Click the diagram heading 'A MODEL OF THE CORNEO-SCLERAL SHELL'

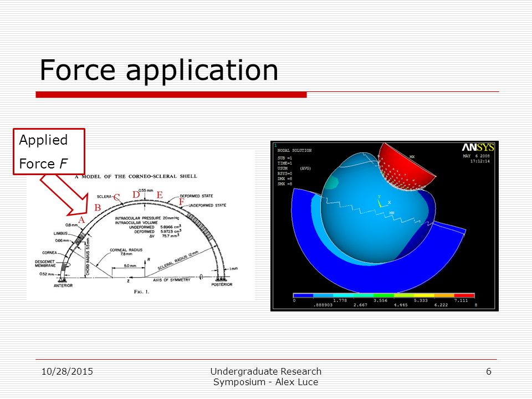[136, 176]
